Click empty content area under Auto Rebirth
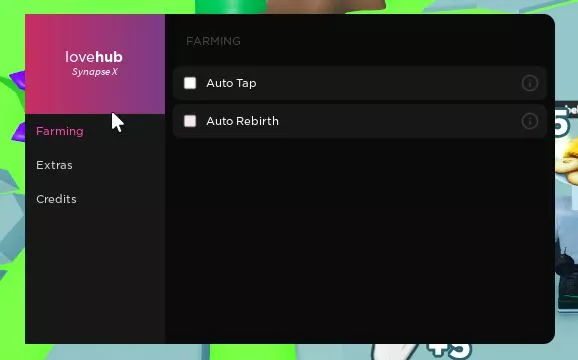Viewport: 578px width, 360px height. pos(359,240)
